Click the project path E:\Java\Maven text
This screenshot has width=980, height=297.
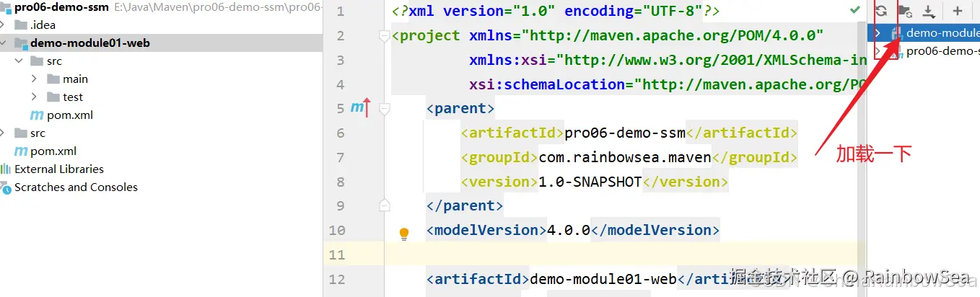click(x=217, y=7)
